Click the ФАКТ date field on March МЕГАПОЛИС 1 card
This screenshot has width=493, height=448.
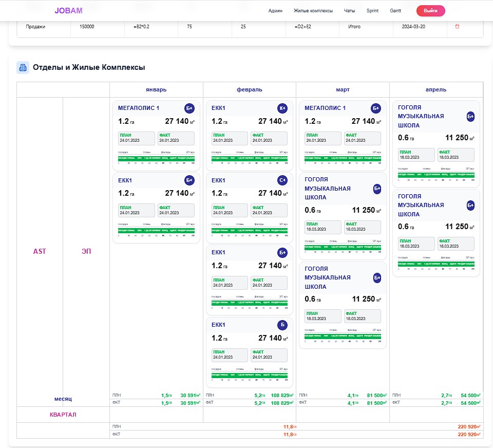(x=362, y=138)
